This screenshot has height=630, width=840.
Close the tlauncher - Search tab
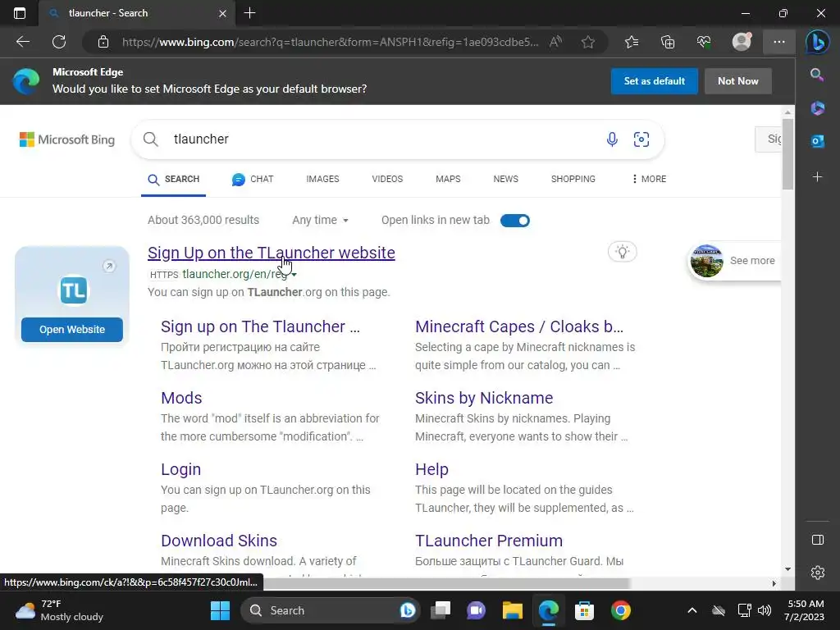(x=222, y=13)
